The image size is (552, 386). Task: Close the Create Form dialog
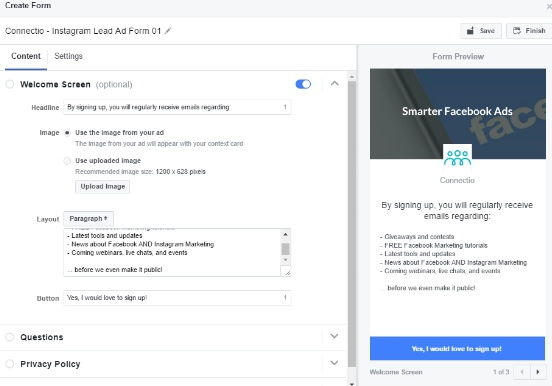(549, 6)
